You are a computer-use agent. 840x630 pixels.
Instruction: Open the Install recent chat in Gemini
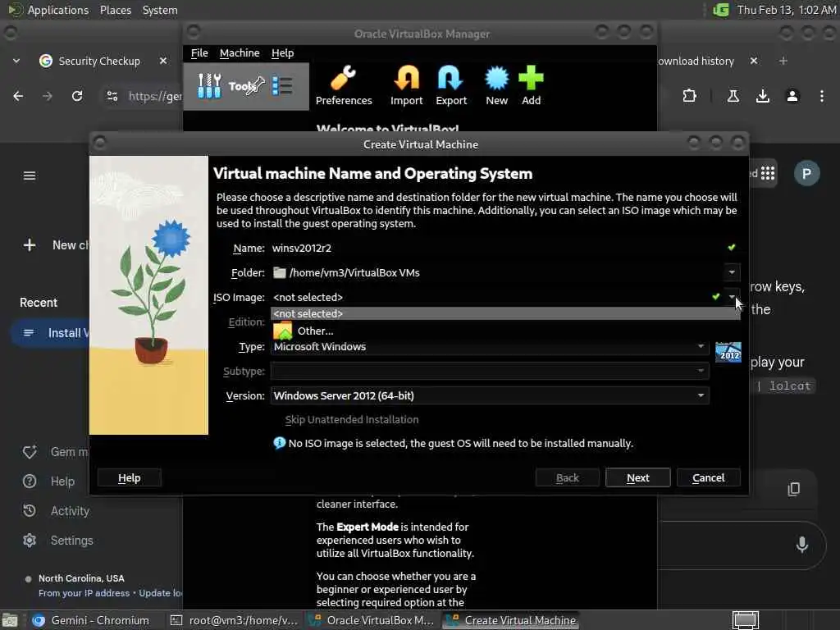click(51, 333)
